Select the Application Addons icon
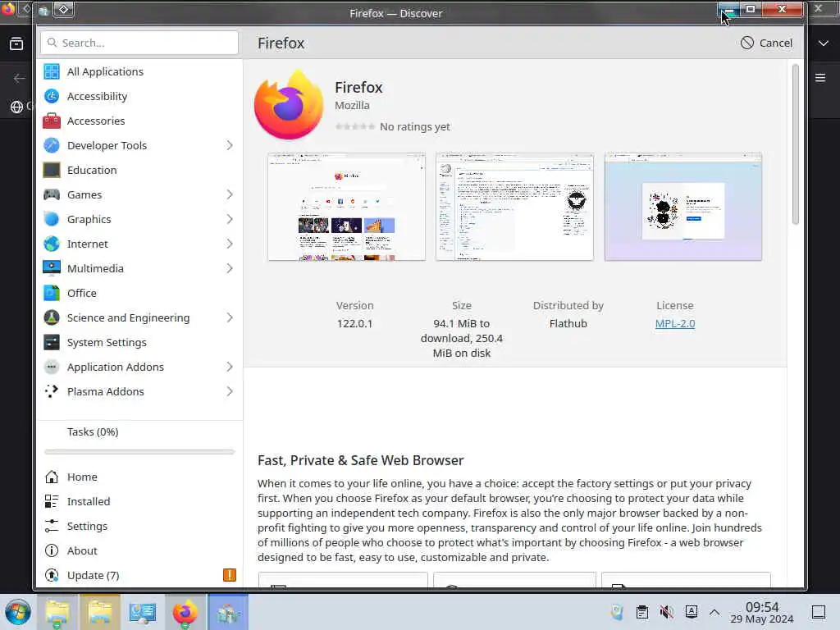 [52, 367]
